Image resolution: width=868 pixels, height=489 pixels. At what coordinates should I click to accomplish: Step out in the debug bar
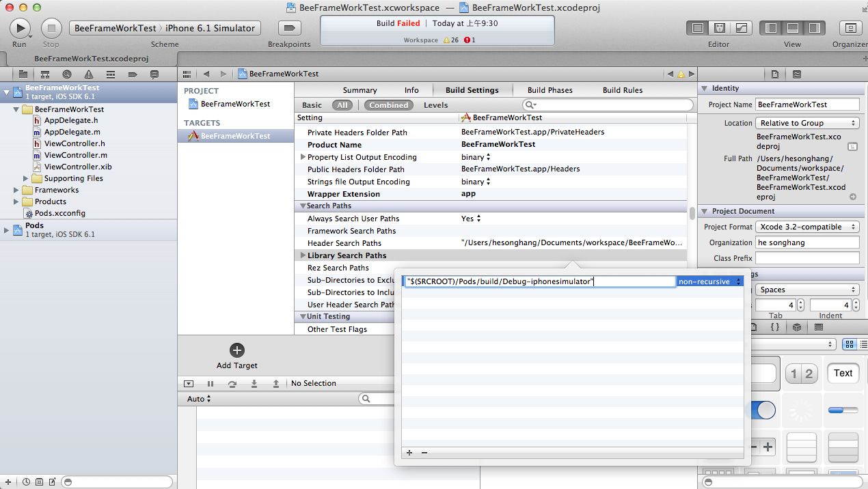(276, 384)
